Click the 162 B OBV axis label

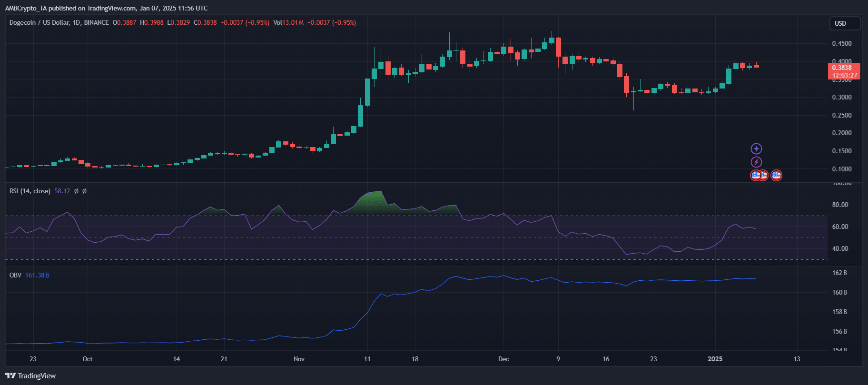click(839, 273)
